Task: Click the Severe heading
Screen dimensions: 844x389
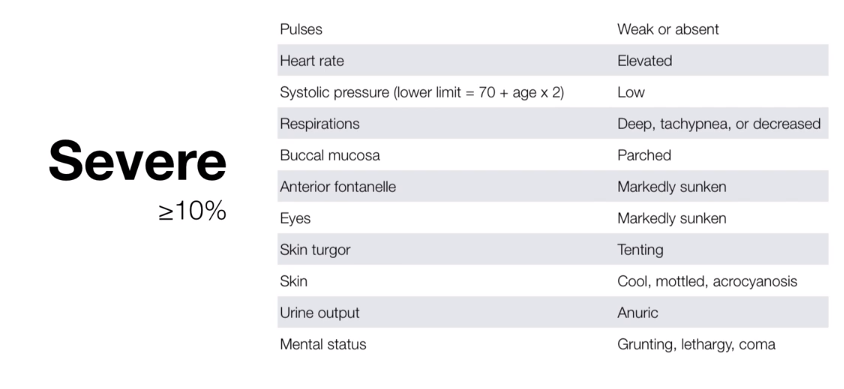Action: click(137, 160)
